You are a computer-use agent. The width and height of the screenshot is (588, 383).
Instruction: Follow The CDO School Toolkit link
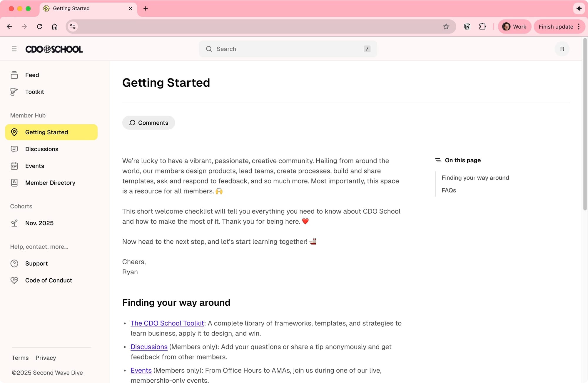click(167, 323)
